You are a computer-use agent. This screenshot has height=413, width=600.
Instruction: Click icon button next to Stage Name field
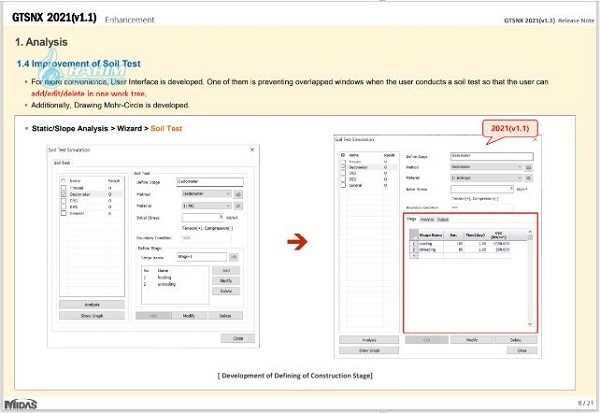click(x=234, y=257)
